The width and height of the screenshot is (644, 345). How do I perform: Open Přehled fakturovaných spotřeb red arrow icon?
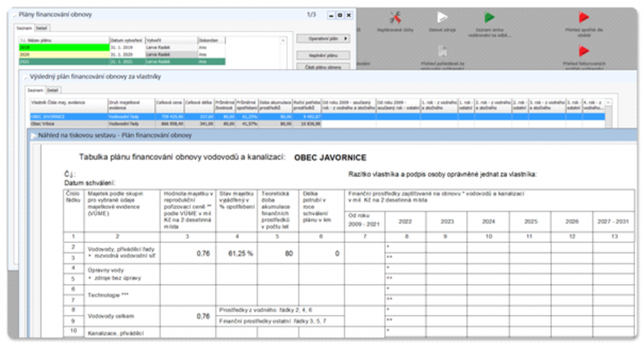583,51
